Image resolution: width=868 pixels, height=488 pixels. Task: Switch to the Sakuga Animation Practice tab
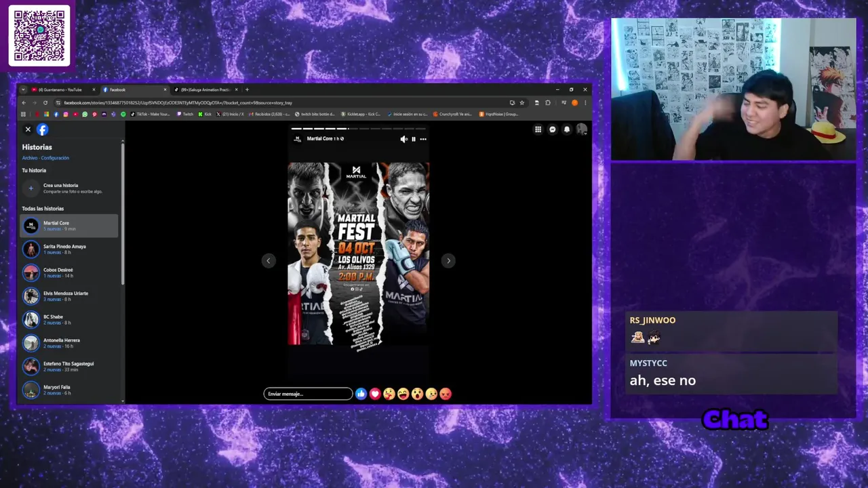click(x=205, y=89)
